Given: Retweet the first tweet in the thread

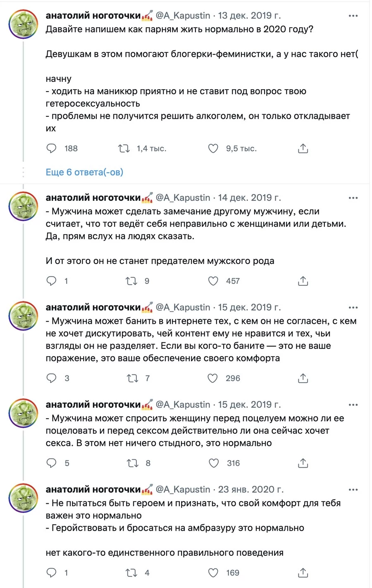Looking at the screenshot, I should 124,148.
